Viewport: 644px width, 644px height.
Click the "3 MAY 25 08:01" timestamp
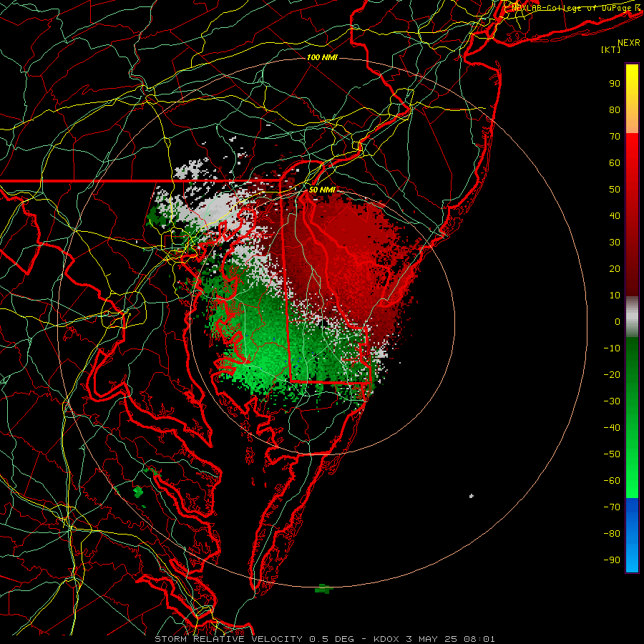tap(451, 639)
